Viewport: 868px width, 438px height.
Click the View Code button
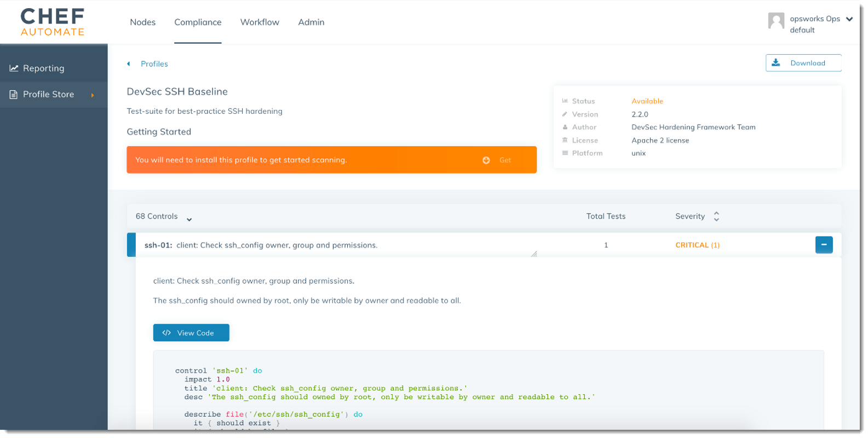pos(191,333)
